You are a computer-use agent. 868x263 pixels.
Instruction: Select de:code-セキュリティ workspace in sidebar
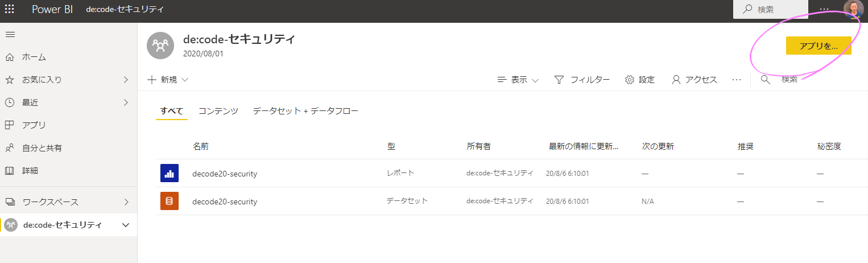(x=63, y=225)
